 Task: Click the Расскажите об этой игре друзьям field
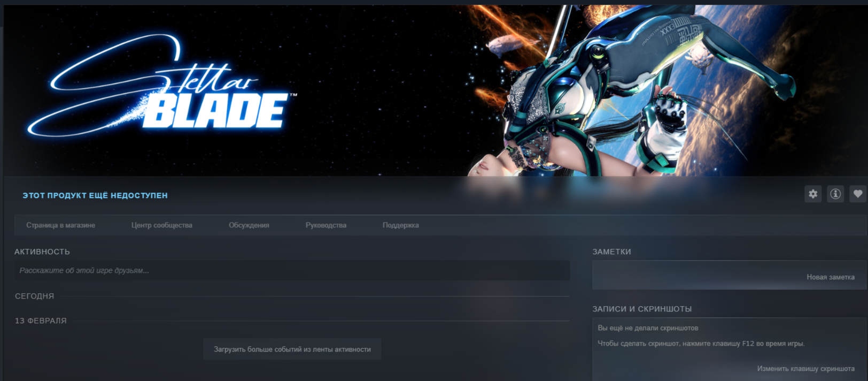(x=292, y=270)
